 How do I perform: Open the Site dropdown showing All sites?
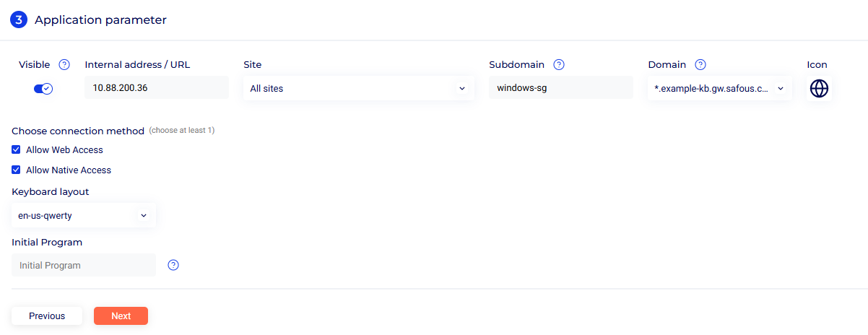pyautogui.click(x=358, y=89)
